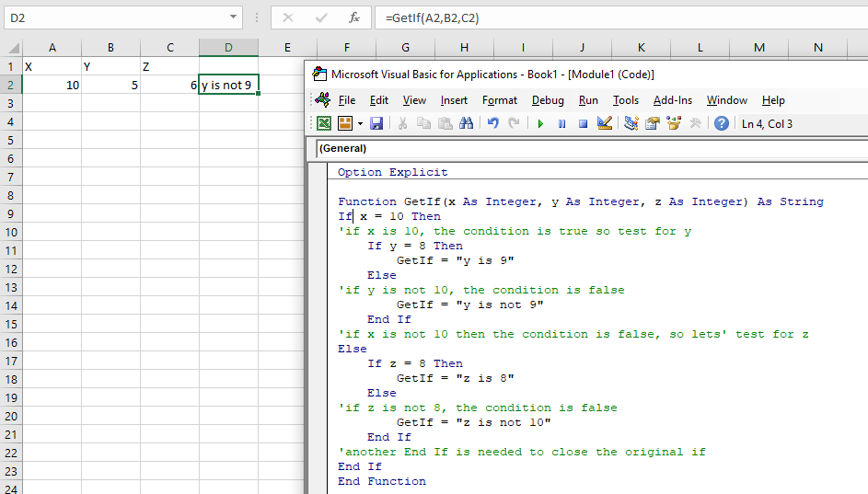Screen dimensions: 868x494
Task: Toggle Design Mode icon
Action: click(605, 123)
